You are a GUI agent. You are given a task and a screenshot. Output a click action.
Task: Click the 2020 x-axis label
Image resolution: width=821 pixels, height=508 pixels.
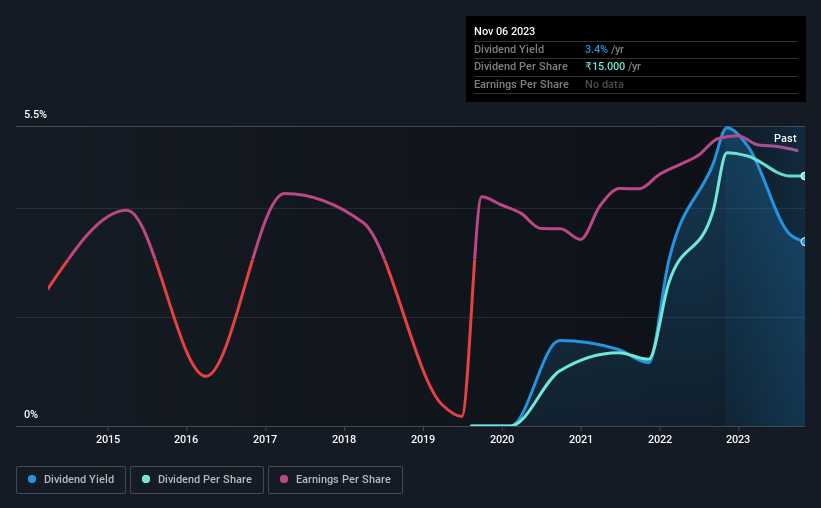[502, 439]
